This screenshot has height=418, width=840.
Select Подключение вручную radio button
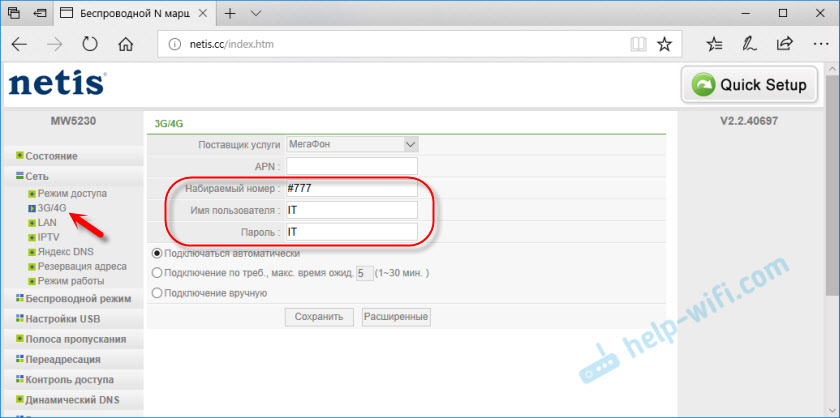click(156, 293)
